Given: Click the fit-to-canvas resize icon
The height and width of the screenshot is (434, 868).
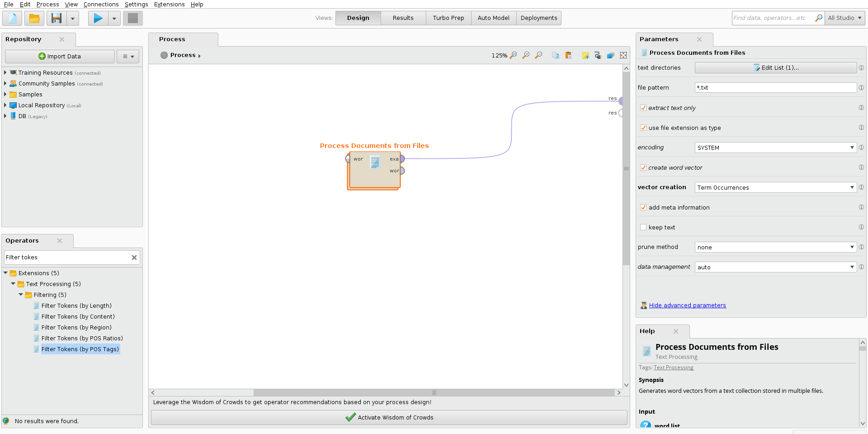Looking at the screenshot, I should click(623, 55).
